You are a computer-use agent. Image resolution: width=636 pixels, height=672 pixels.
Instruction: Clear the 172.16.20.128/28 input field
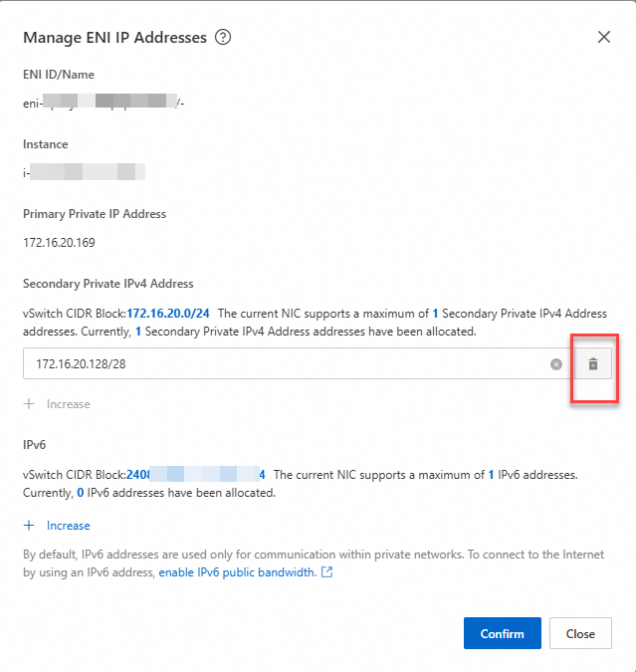556,364
